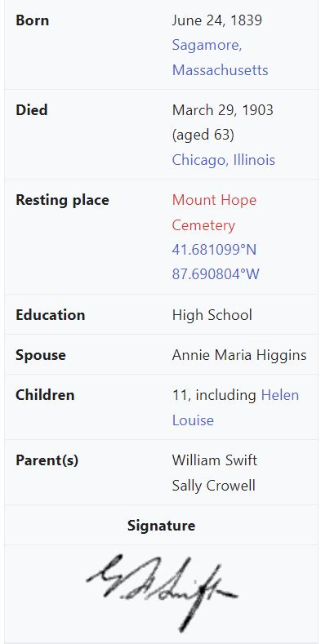Click the Died row label

point(31,110)
